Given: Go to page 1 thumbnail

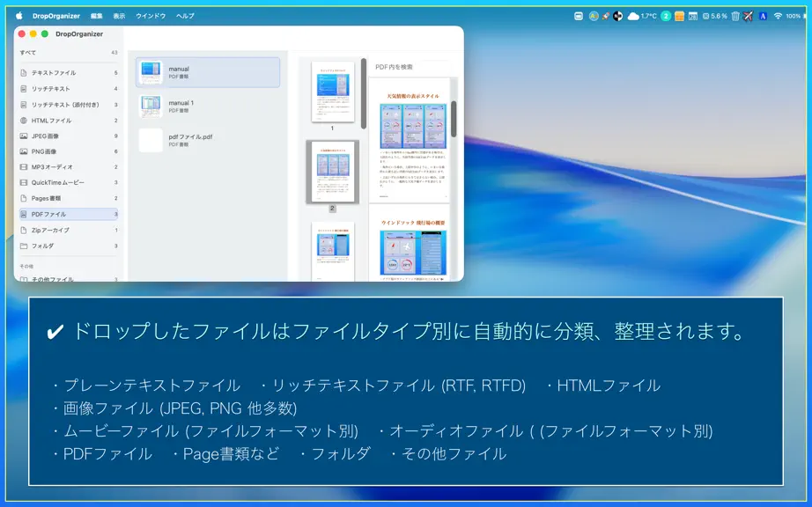Looking at the screenshot, I should click(x=333, y=92).
